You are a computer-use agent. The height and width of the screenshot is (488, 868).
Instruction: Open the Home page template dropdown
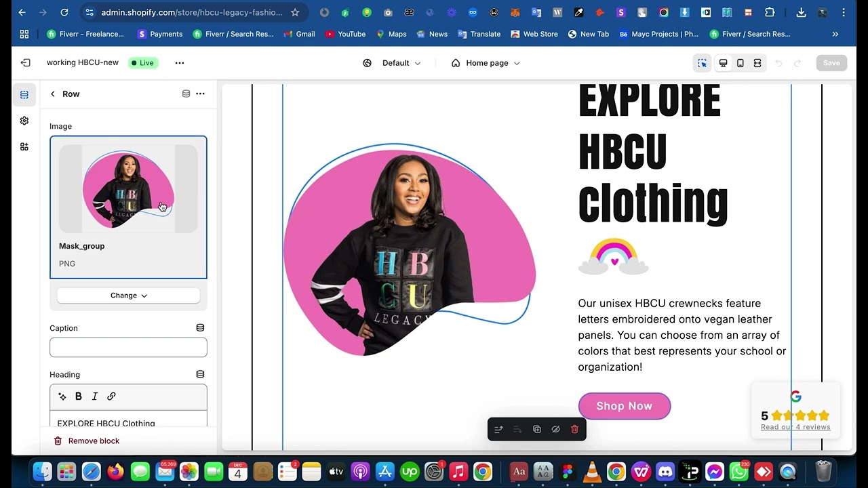point(486,63)
